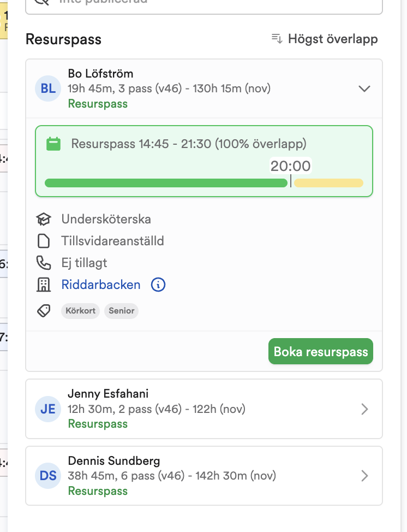Image resolution: width=407 pixels, height=532 pixels.
Task: Expand Dennis Sundberg's card with the chevron
Action: coord(364,476)
